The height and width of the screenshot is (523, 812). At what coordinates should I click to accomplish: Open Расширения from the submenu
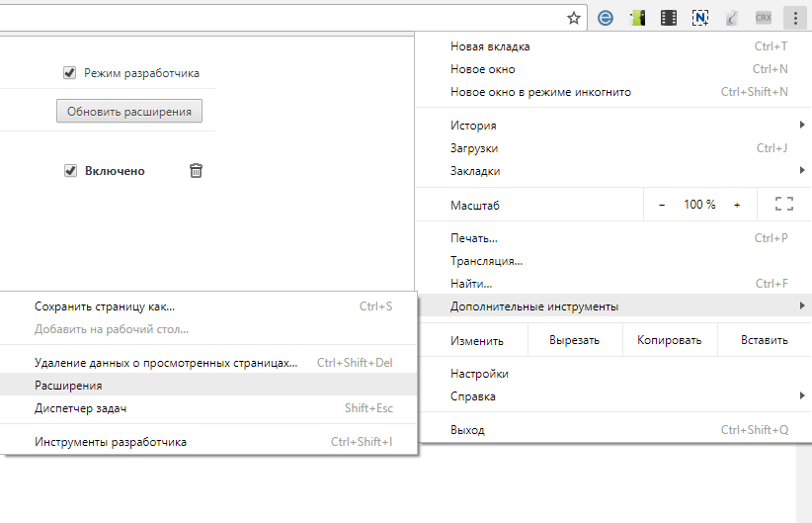[208, 386]
